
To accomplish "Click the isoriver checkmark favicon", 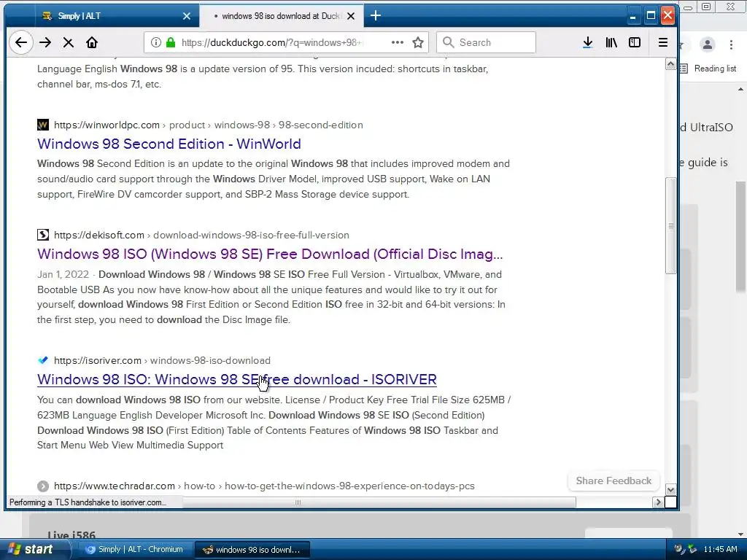I will [43, 360].
